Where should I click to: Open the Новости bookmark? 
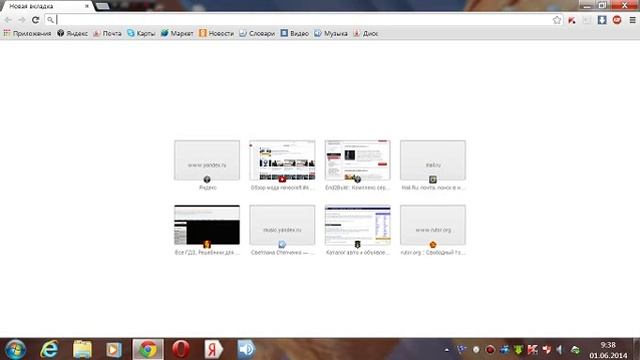(x=216, y=33)
